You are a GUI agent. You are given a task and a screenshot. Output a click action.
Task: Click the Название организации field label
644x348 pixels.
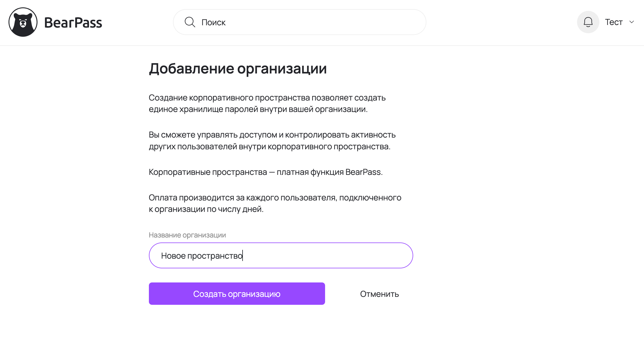187,235
